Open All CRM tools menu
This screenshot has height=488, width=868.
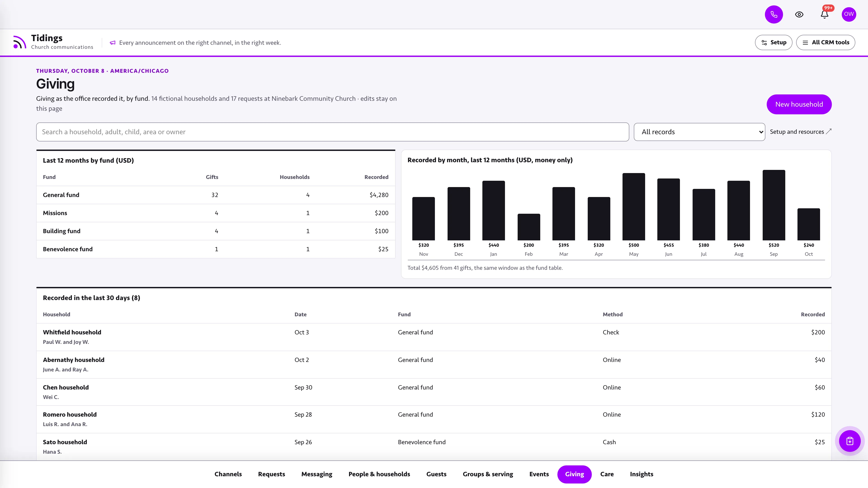(825, 42)
